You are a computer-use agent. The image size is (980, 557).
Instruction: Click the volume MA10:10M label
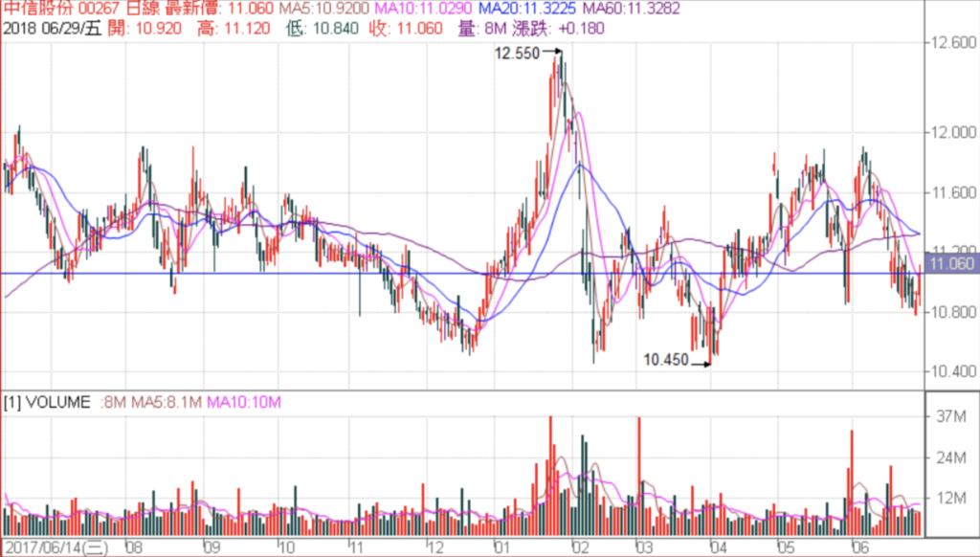click(244, 402)
